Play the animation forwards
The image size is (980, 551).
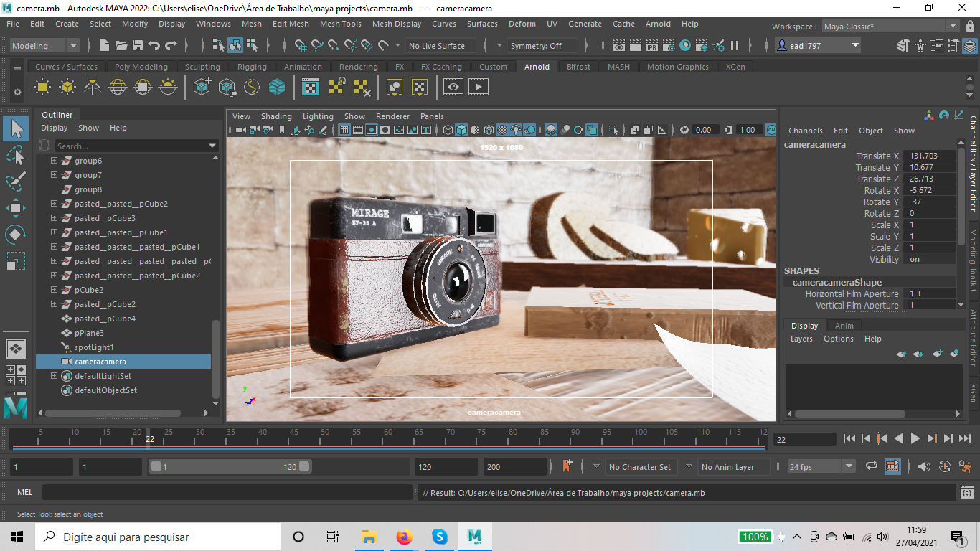915,438
